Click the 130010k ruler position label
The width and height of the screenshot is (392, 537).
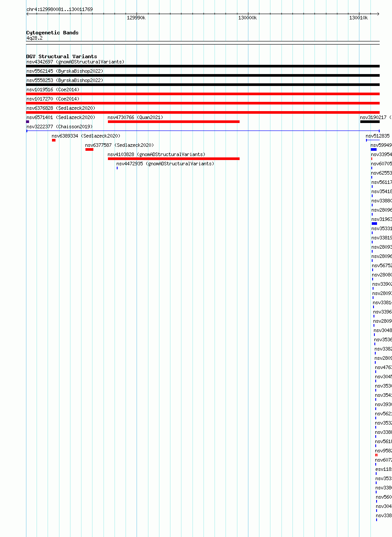coord(359,18)
